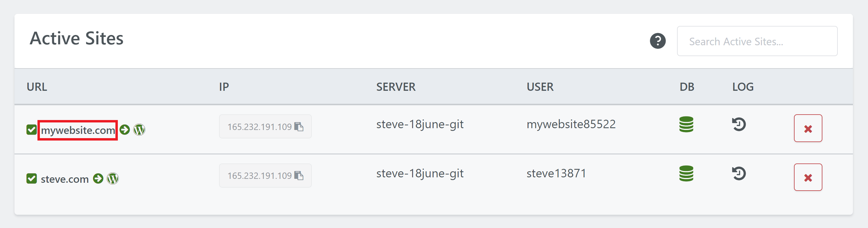The image size is (868, 228).
Task: Click the WordPress icon next to steve.com
Action: (113, 179)
